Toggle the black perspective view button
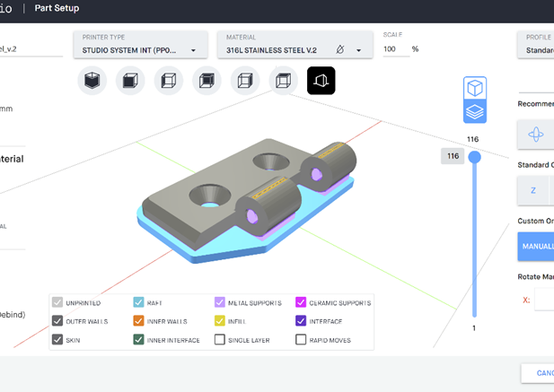Viewport: 554px width, 392px height. point(321,81)
